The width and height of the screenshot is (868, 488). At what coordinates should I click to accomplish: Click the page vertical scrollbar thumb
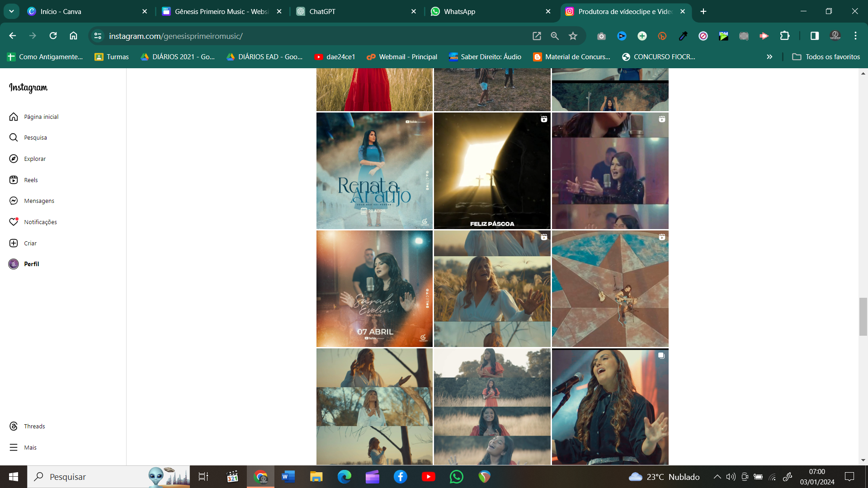[863, 316]
